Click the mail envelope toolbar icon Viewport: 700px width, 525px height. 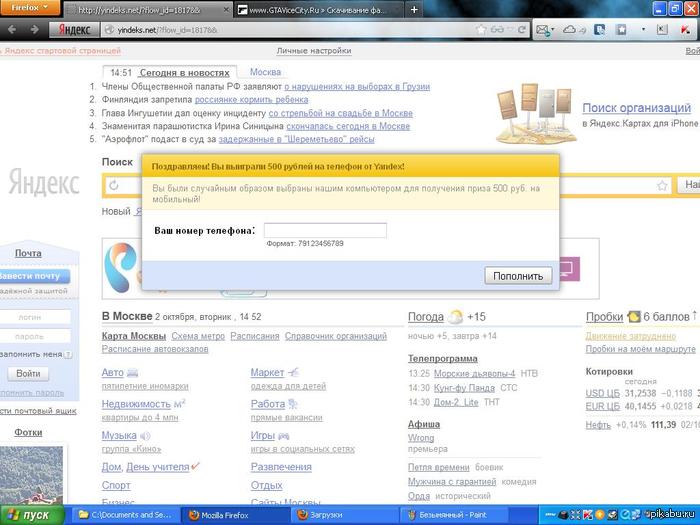click(542, 30)
